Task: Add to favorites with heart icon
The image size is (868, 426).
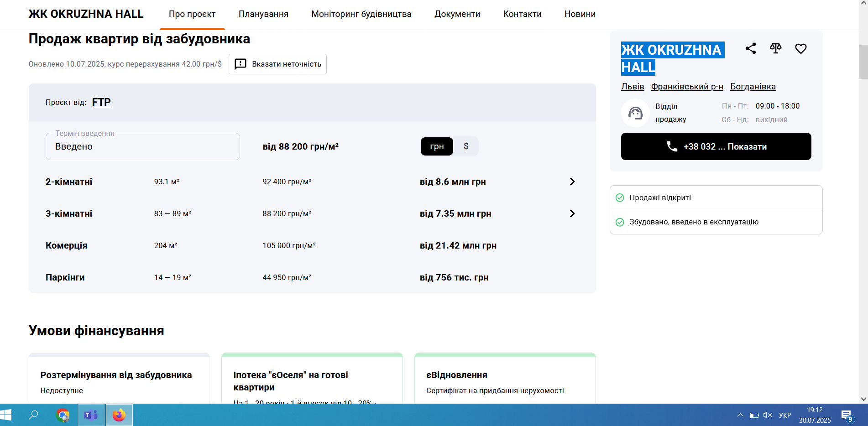Action: click(801, 48)
